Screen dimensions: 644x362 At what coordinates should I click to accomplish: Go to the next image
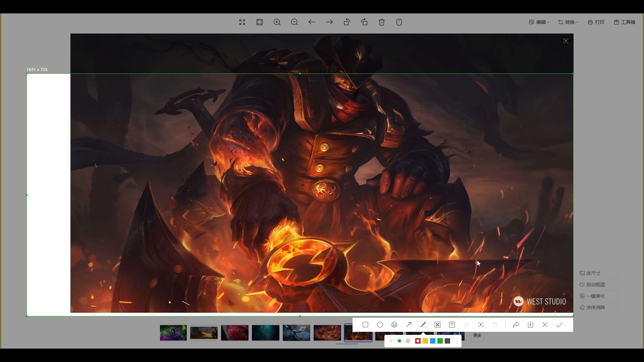coord(329,22)
